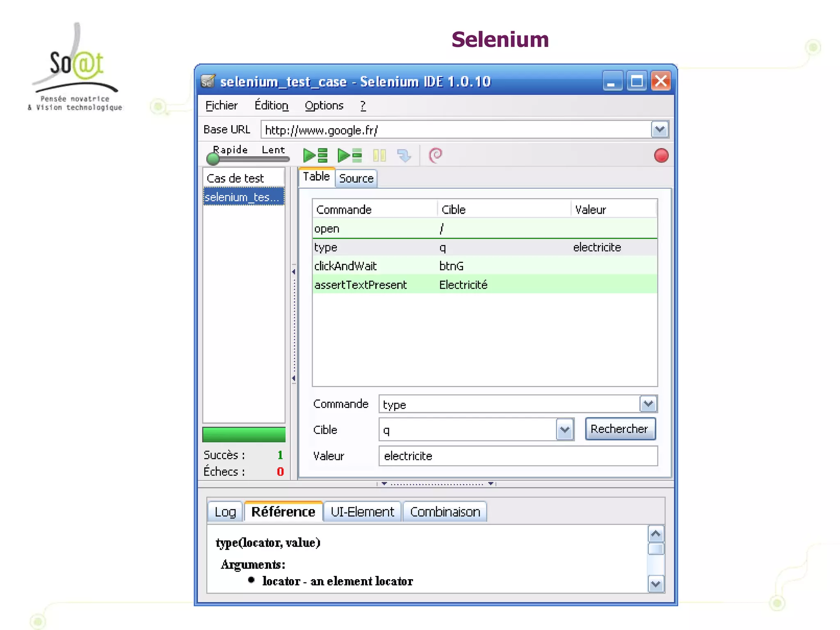Click the green test progress bar
Screen dimensions: 840x630
point(244,434)
